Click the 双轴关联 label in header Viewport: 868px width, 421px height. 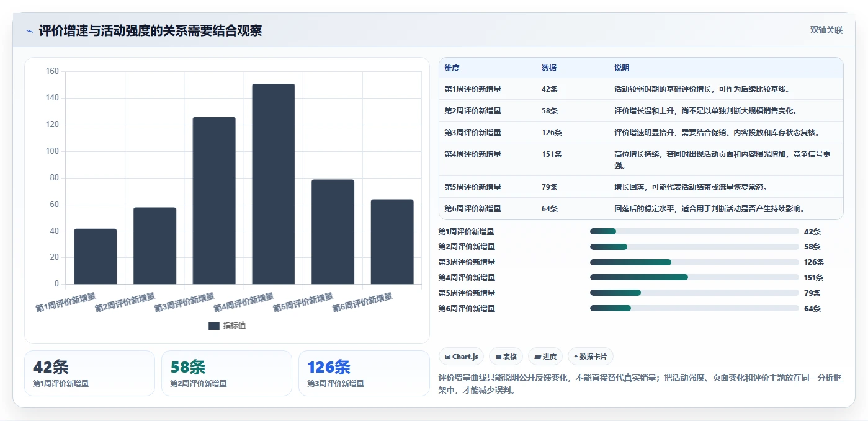click(826, 30)
